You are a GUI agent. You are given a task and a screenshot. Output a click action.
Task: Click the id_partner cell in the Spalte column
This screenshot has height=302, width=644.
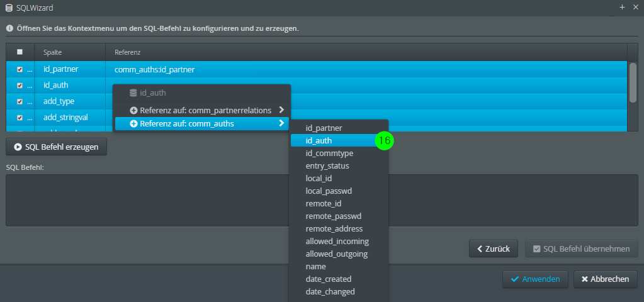(70, 70)
